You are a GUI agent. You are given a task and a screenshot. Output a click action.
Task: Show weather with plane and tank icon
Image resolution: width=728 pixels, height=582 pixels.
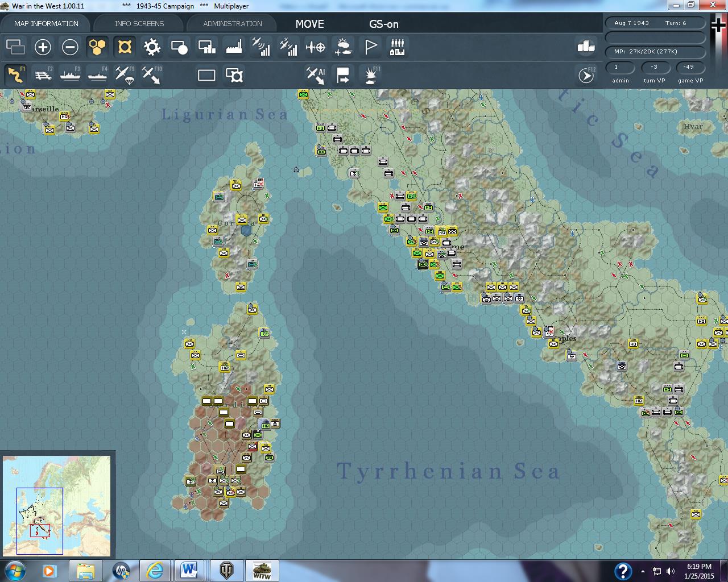coord(343,47)
